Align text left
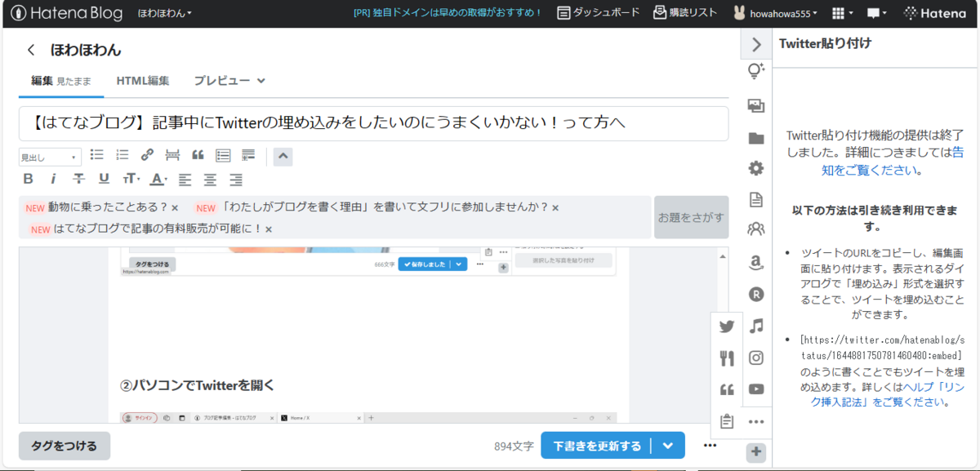Image resolution: width=980 pixels, height=471 pixels. [185, 180]
